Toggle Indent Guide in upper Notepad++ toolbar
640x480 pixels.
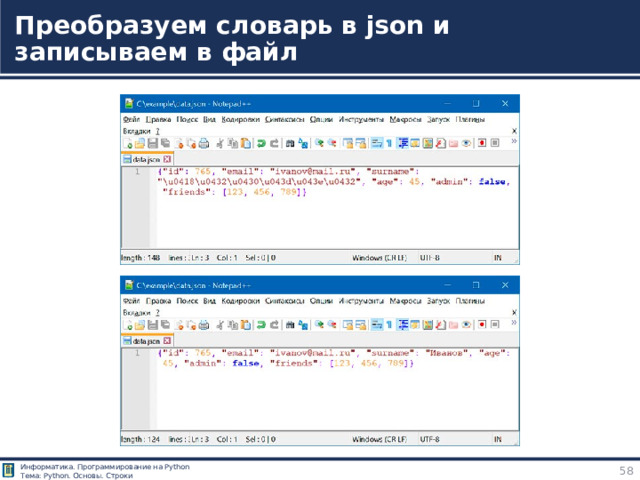click(403, 143)
